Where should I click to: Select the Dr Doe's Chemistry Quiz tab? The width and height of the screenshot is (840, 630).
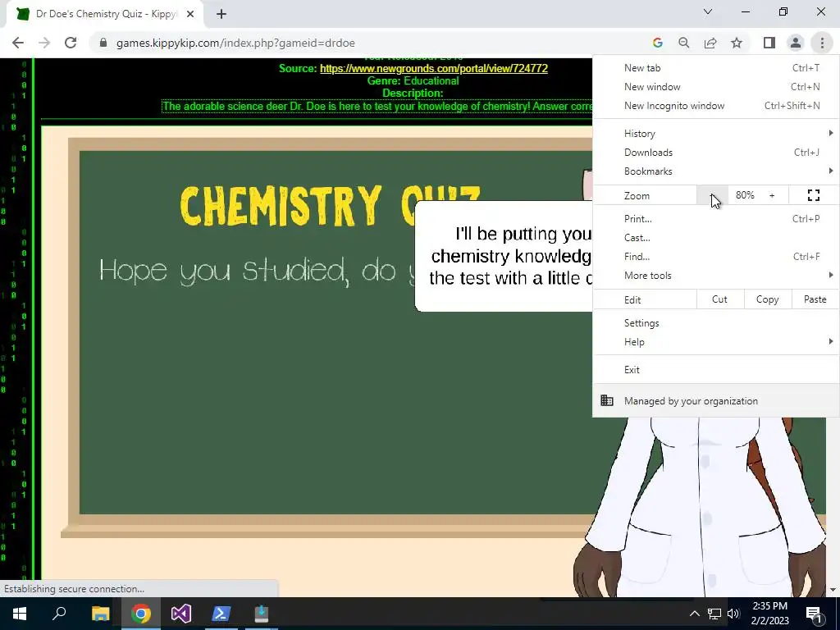point(105,14)
